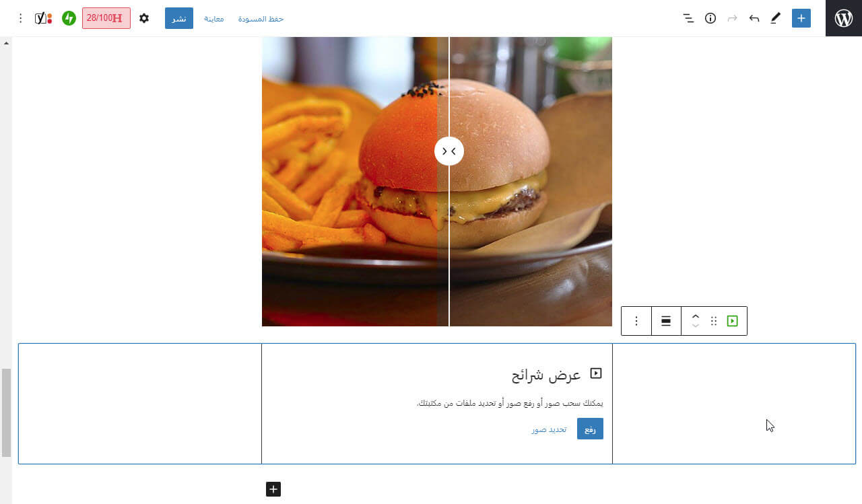Select the pencil tools icon

(x=775, y=18)
